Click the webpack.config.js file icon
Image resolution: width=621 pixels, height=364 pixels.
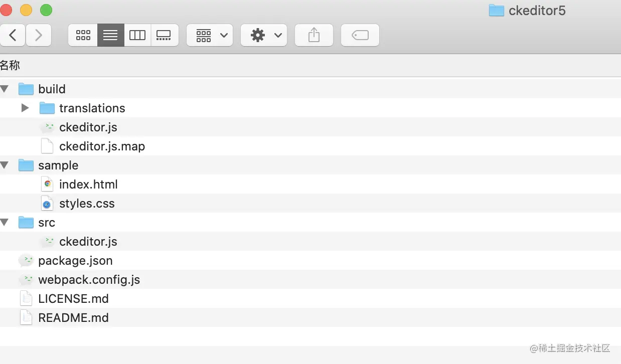pos(26,279)
